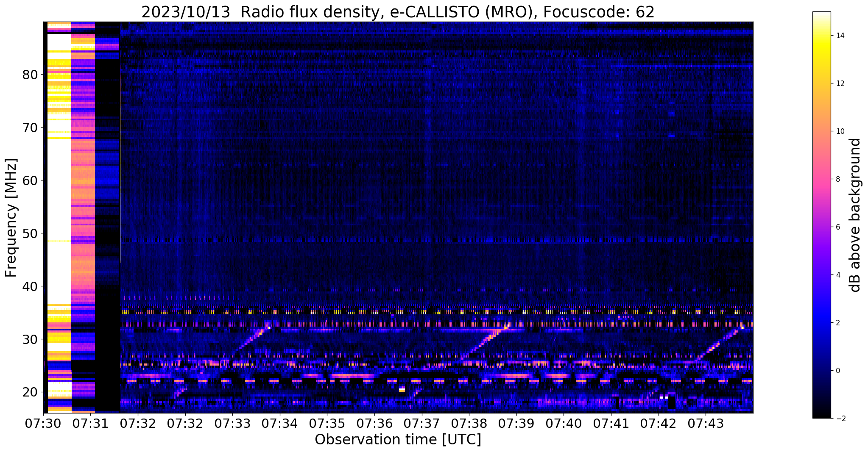Image resolution: width=868 pixels, height=452 pixels.
Task: Click the small yellow burst near 07:36 at 20 MHz
Action: pyautogui.click(x=402, y=390)
